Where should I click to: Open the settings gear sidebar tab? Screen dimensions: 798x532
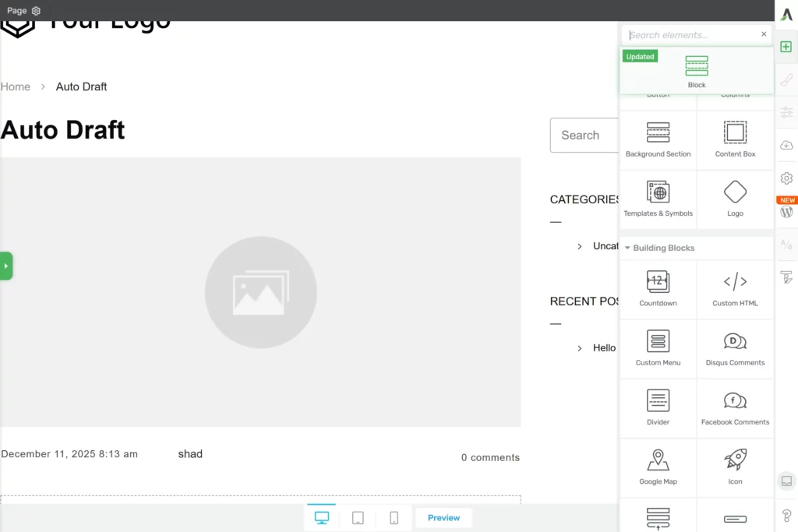tap(786, 178)
